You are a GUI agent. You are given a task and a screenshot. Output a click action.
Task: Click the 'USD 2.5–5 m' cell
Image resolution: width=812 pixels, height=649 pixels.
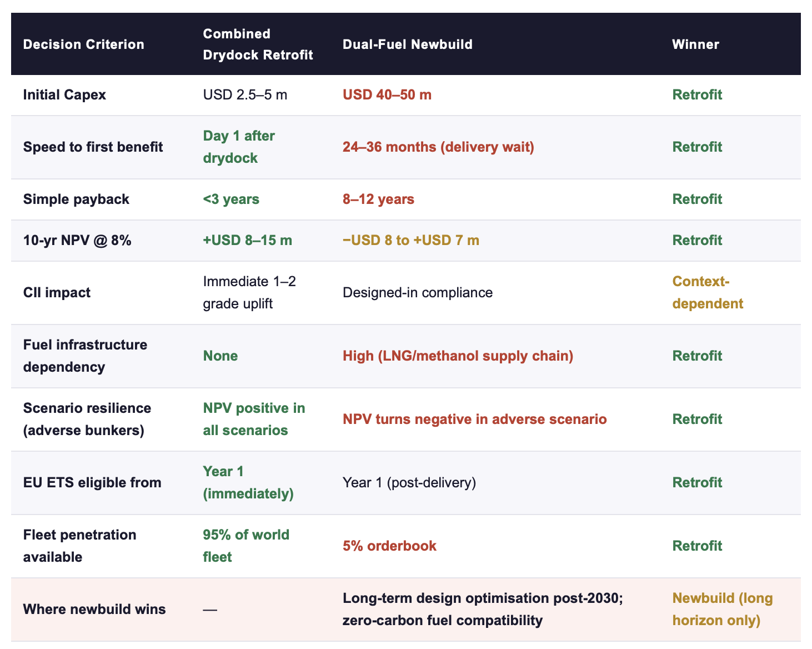pyautogui.click(x=245, y=94)
